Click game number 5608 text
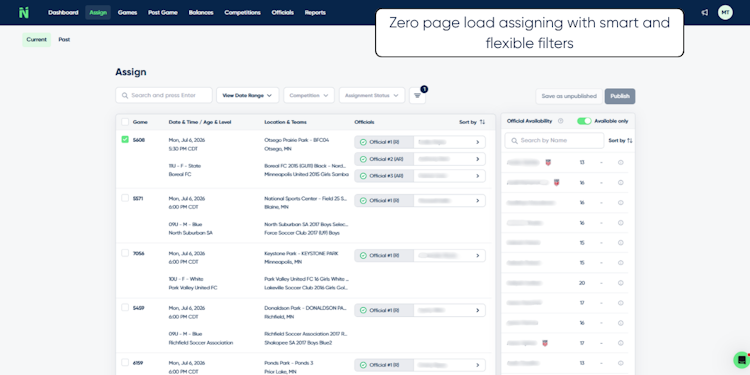 (139, 140)
